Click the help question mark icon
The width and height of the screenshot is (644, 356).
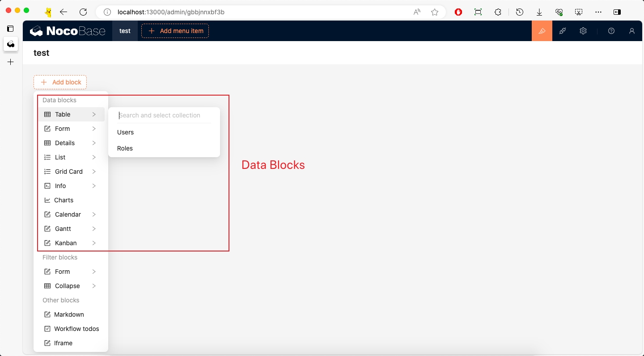coord(611,31)
